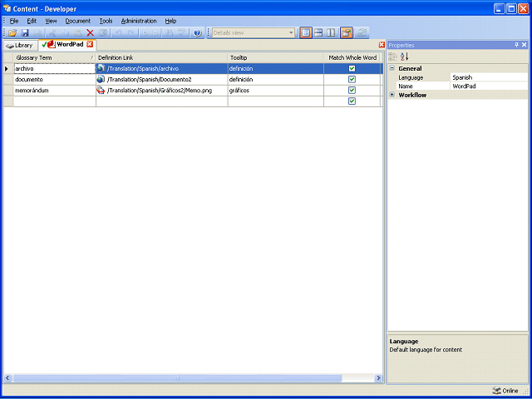Pin the Properties pane
The height and width of the screenshot is (399, 532).
click(x=517, y=45)
